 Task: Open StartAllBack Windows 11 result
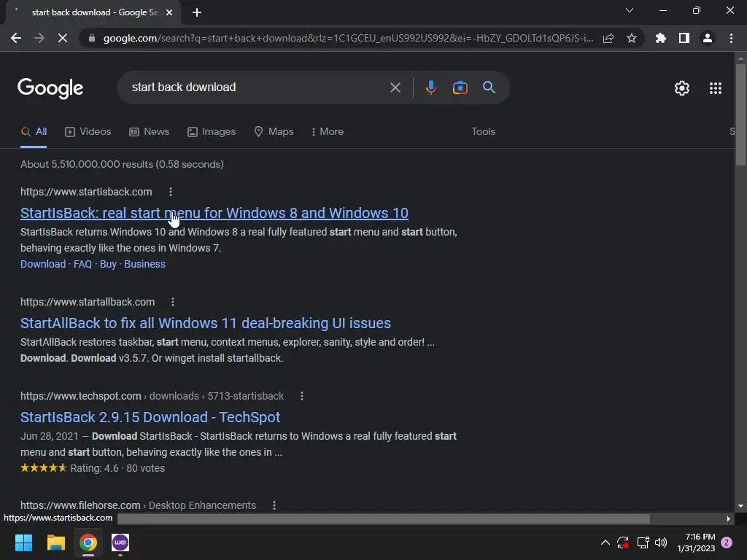point(205,323)
